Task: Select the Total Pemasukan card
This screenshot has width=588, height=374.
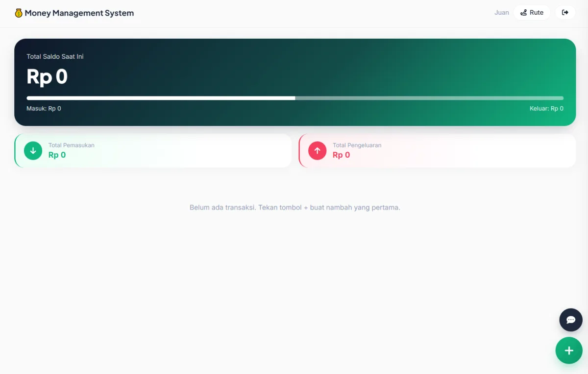Action: [x=153, y=151]
